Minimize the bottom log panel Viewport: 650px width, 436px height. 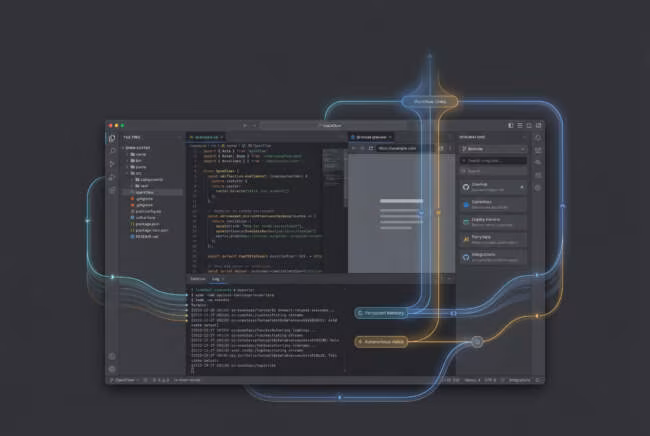[449, 279]
